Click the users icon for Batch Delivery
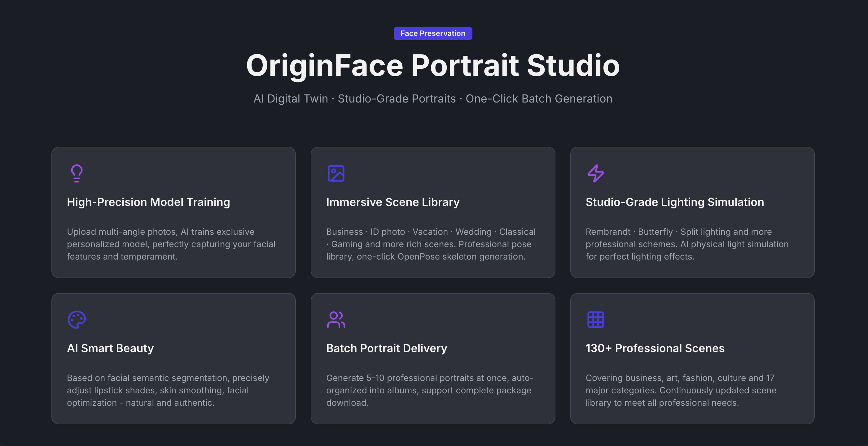The image size is (868, 446). click(x=335, y=319)
